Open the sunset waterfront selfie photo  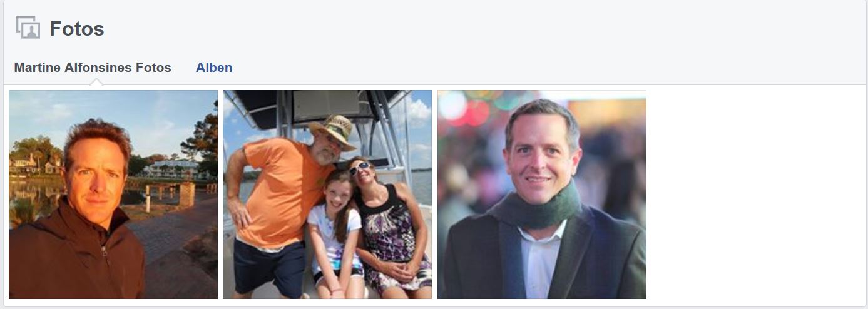pyautogui.click(x=113, y=195)
